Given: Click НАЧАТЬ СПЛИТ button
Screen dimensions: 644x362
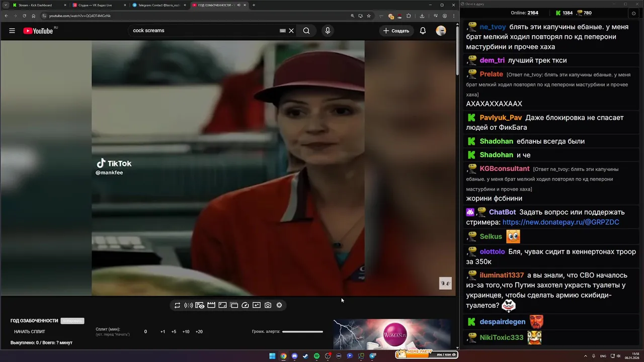Looking at the screenshot, I should 30,332.
